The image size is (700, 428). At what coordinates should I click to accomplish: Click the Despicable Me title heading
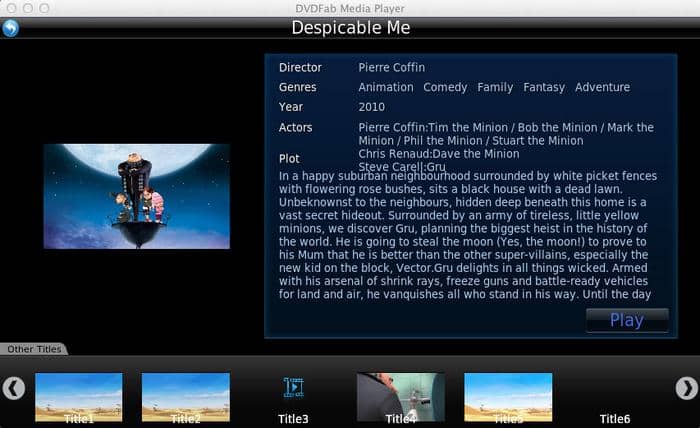(350, 28)
